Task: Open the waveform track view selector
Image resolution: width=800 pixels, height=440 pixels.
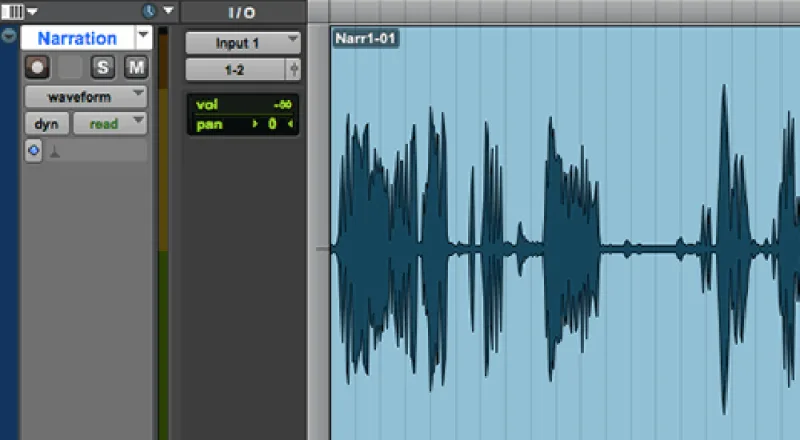Action: tap(86, 97)
